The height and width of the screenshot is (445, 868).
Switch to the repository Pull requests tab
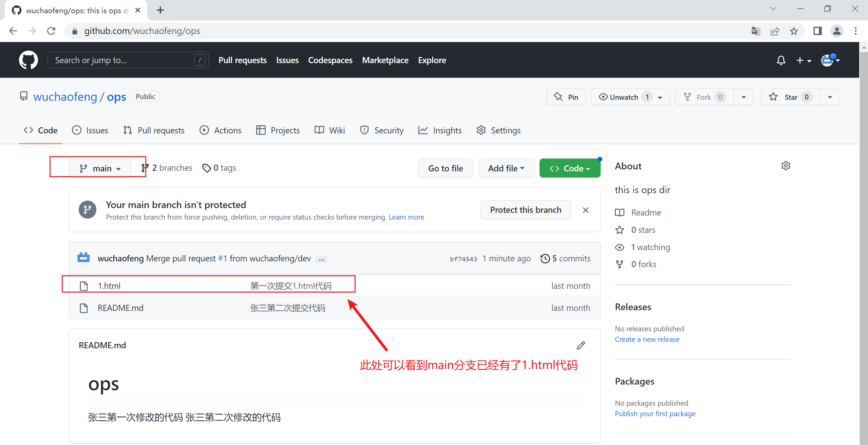pyautogui.click(x=154, y=130)
